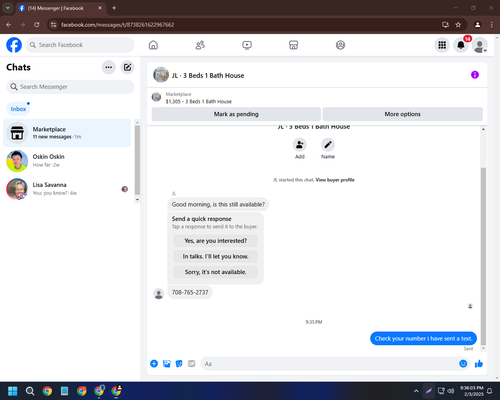Choose a sticker icon in composer
The image size is (500, 400).
coord(179,364)
